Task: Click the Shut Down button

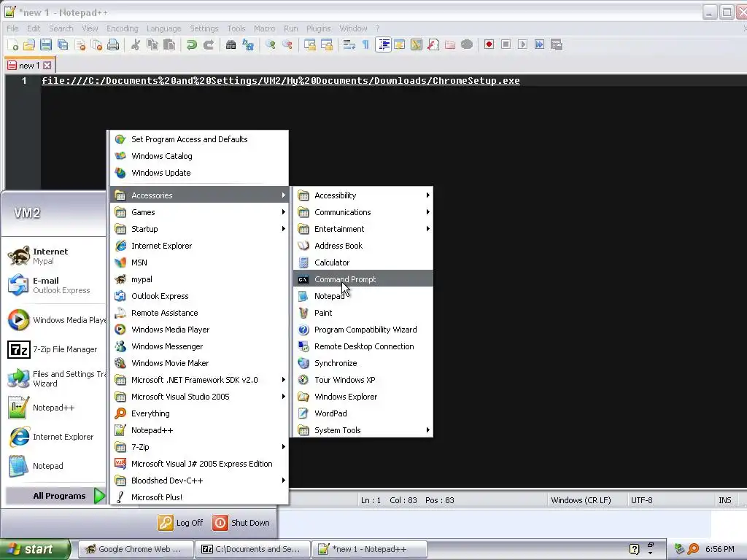Action: (x=241, y=523)
